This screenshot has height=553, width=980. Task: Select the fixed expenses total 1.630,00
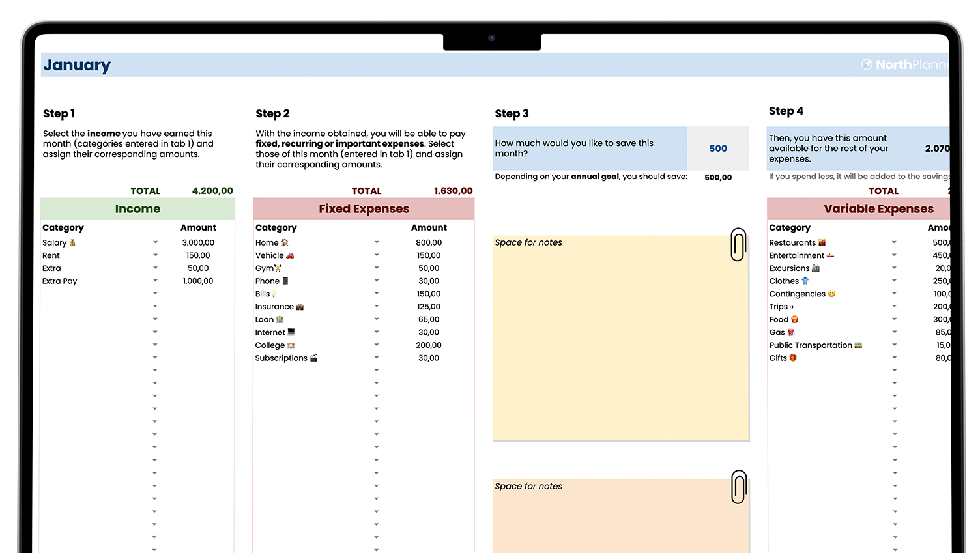coord(454,191)
